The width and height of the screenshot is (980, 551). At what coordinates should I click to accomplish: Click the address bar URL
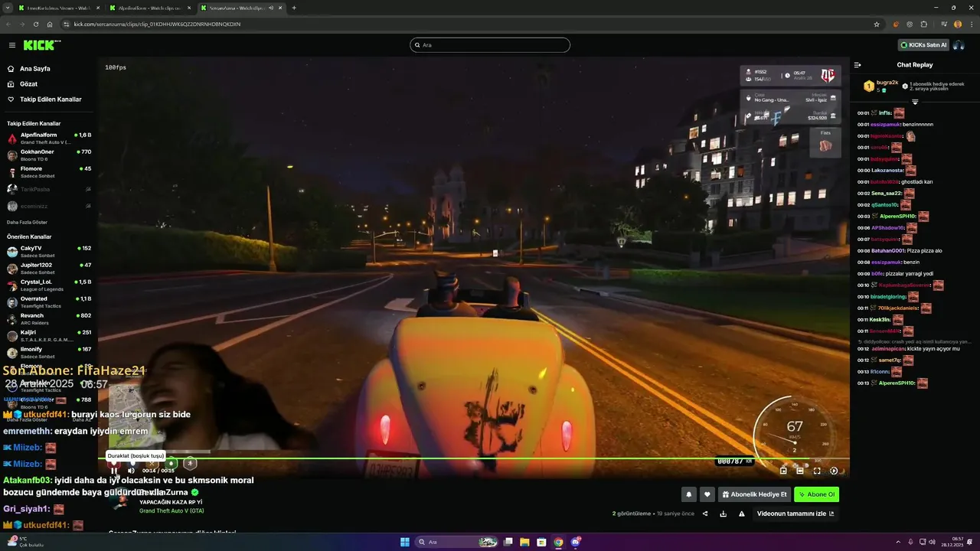pos(157,24)
